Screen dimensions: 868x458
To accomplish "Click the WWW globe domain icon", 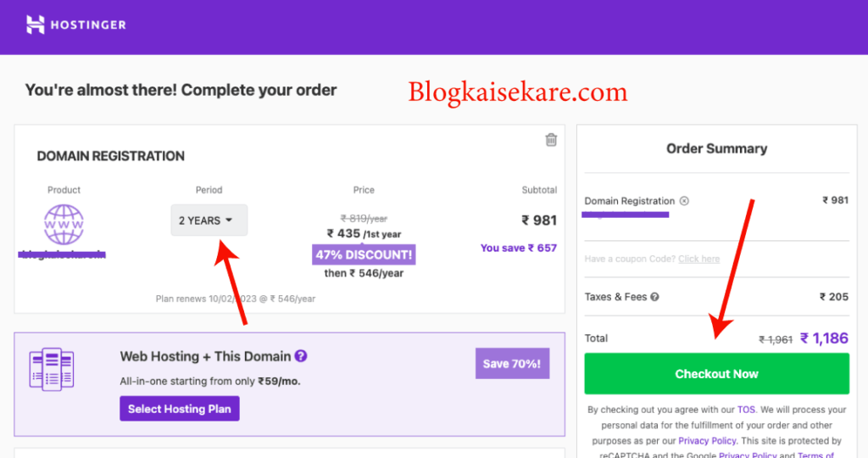I will point(64,224).
